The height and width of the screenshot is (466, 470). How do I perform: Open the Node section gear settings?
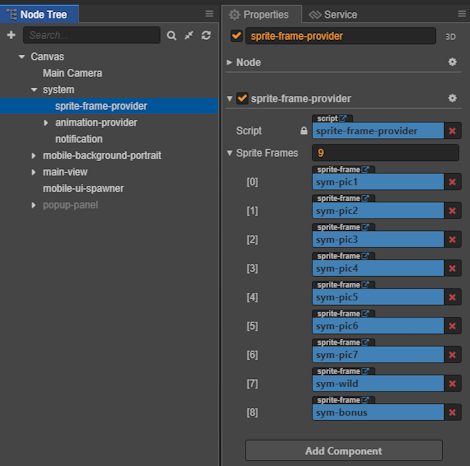[x=452, y=62]
